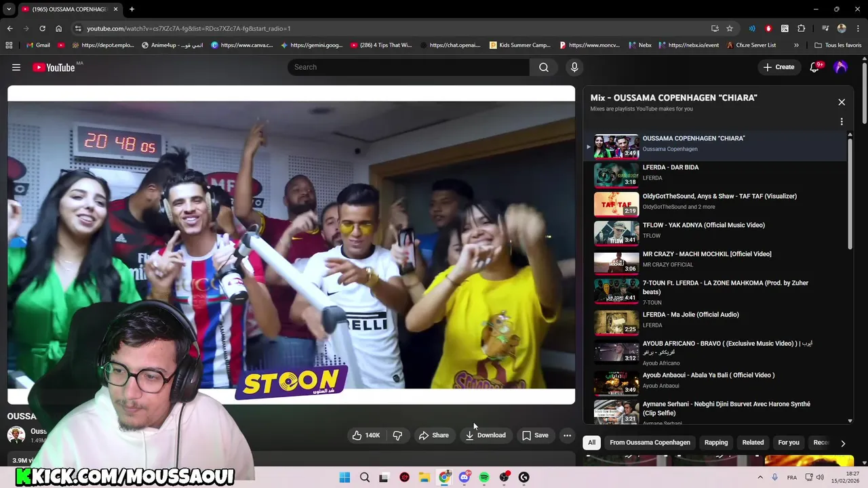Go to the YouTube home logo
The width and height of the screenshot is (868, 488).
pyautogui.click(x=54, y=67)
